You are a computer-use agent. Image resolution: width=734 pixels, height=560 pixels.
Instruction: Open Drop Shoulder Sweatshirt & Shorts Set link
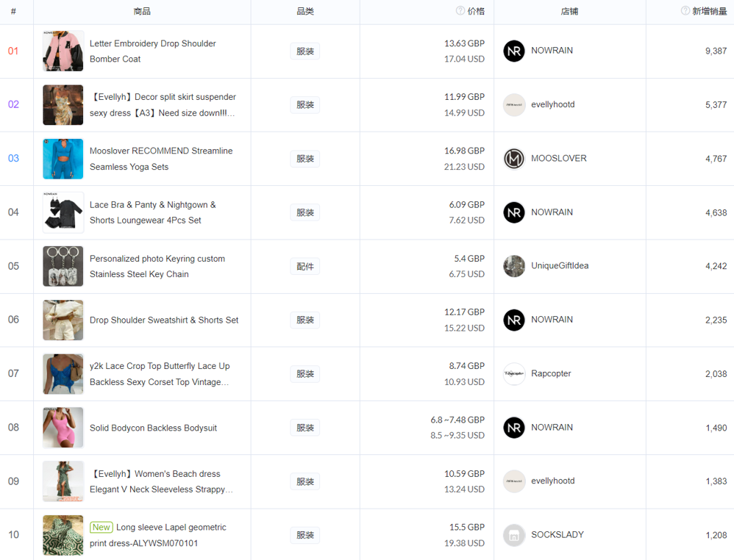[164, 320]
